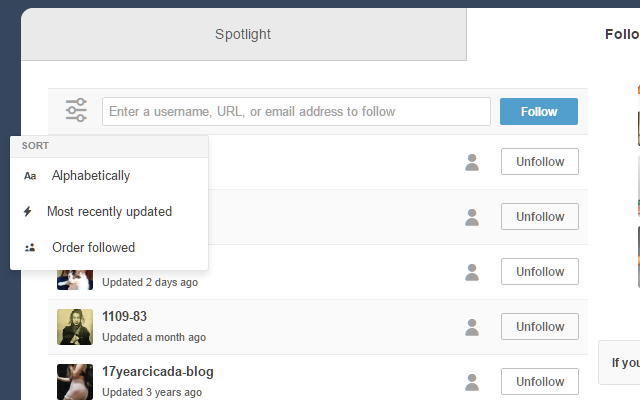
Task: Click the people icon beside Order followed
Action: (x=30, y=247)
